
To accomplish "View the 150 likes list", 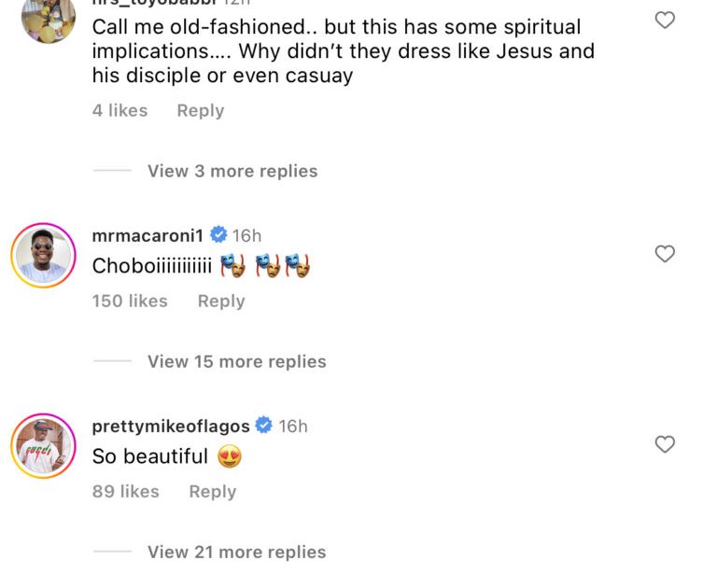I will click(130, 301).
